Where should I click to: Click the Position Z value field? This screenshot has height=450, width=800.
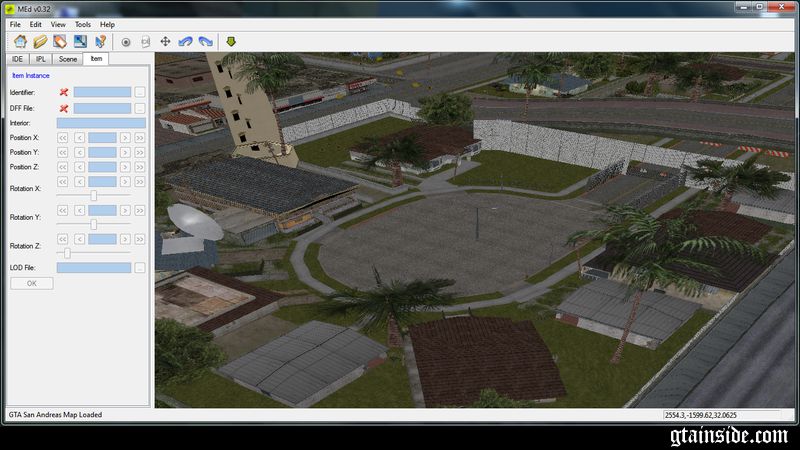(x=102, y=167)
